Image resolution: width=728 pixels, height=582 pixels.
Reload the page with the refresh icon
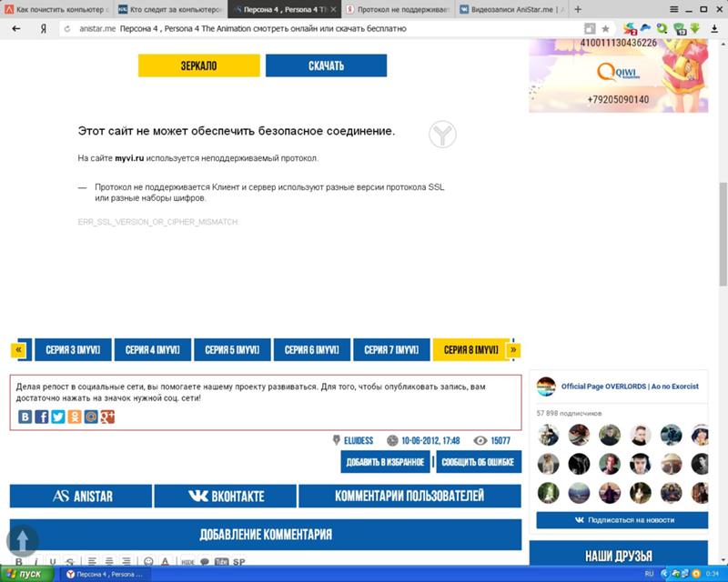pos(67,29)
